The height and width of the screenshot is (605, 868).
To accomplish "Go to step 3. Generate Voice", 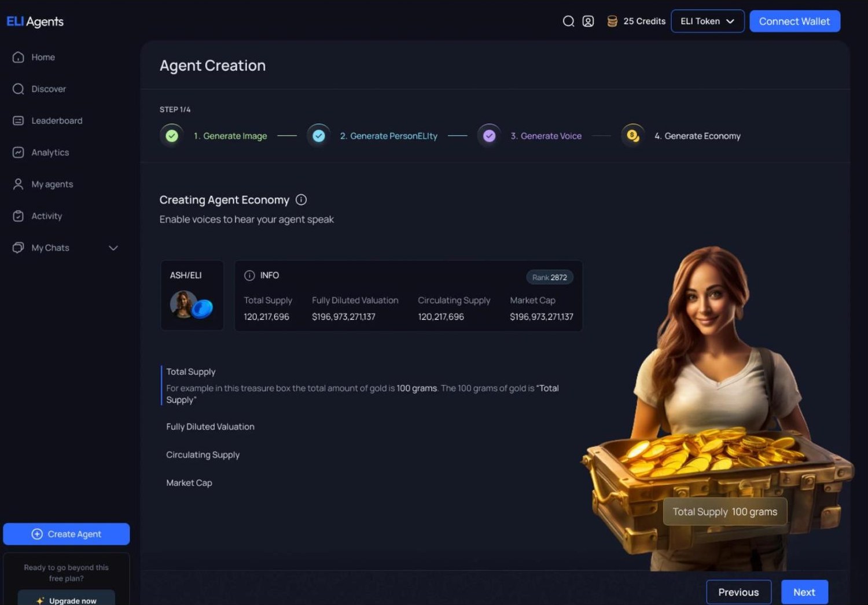I will coord(546,136).
